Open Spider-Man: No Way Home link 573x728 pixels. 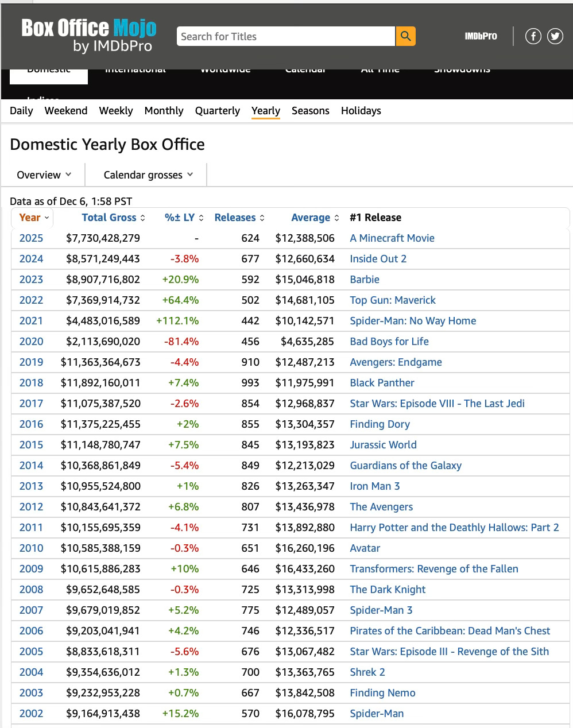coord(413,321)
